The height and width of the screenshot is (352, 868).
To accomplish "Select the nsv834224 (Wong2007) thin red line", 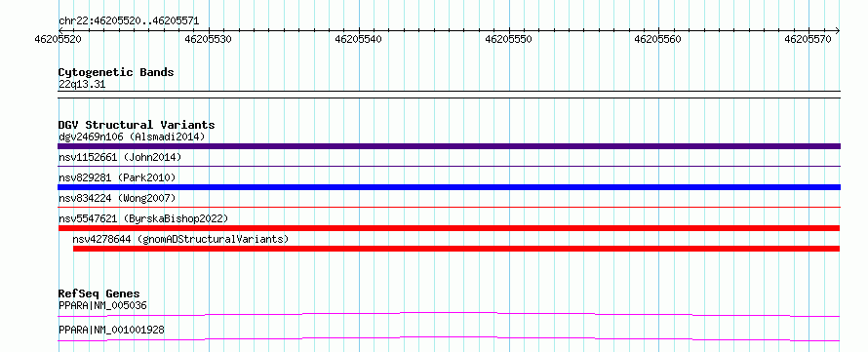I will (x=449, y=208).
